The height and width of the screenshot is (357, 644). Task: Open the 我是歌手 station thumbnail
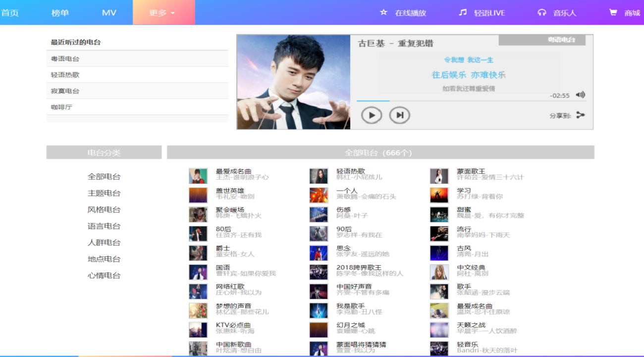(319, 310)
